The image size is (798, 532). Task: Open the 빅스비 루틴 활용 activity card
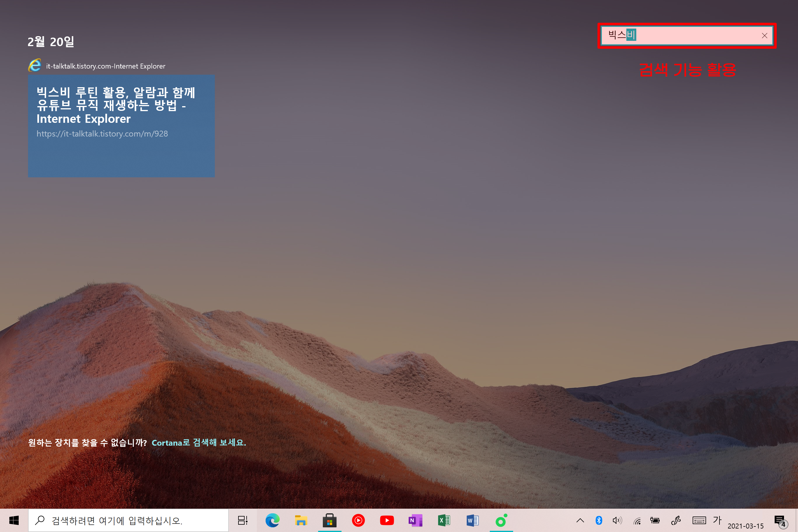coord(121,126)
